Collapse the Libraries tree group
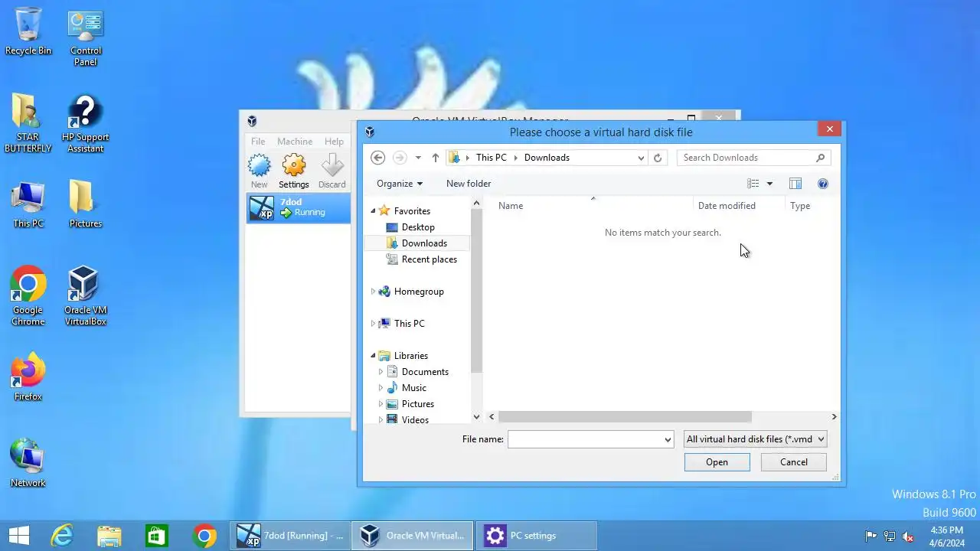Viewport: 980px width, 551px height. [x=374, y=356]
